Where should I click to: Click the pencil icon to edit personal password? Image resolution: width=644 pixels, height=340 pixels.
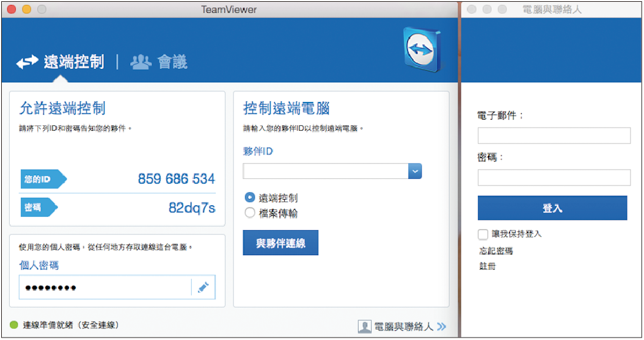point(203,287)
